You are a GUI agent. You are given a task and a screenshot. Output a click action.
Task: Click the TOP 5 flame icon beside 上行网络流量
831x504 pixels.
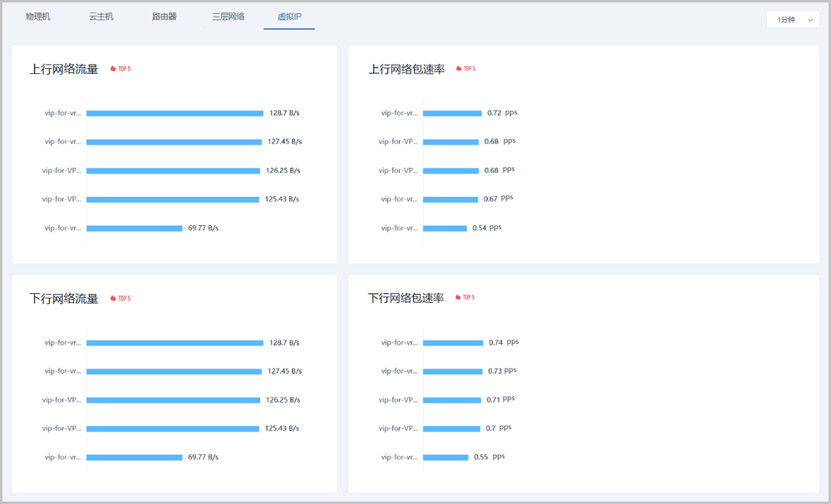coord(113,69)
